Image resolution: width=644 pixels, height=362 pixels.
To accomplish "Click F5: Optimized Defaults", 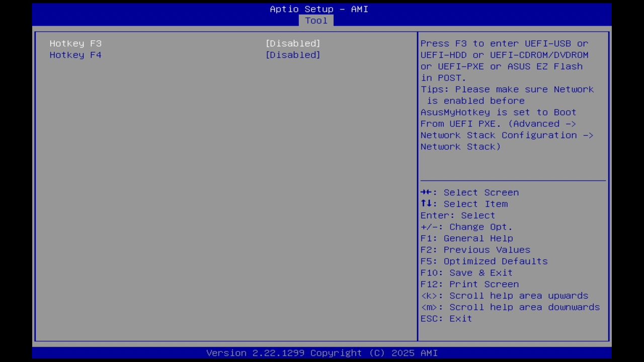I will 484,261.
